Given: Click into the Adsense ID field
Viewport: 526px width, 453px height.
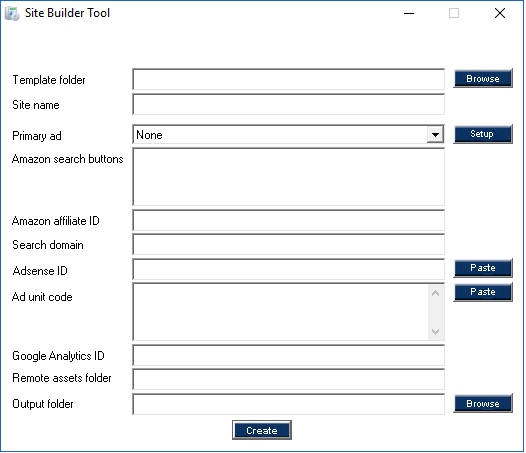Looking at the screenshot, I should 288,269.
